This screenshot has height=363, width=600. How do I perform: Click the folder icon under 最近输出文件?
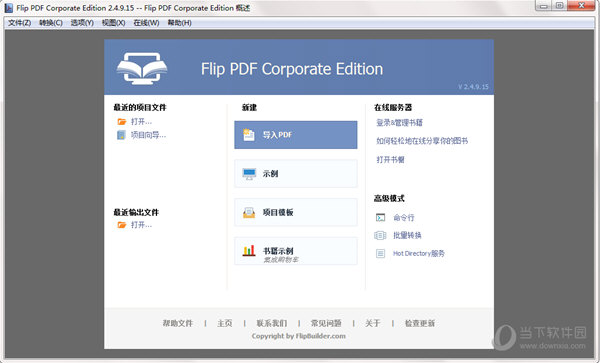click(122, 225)
